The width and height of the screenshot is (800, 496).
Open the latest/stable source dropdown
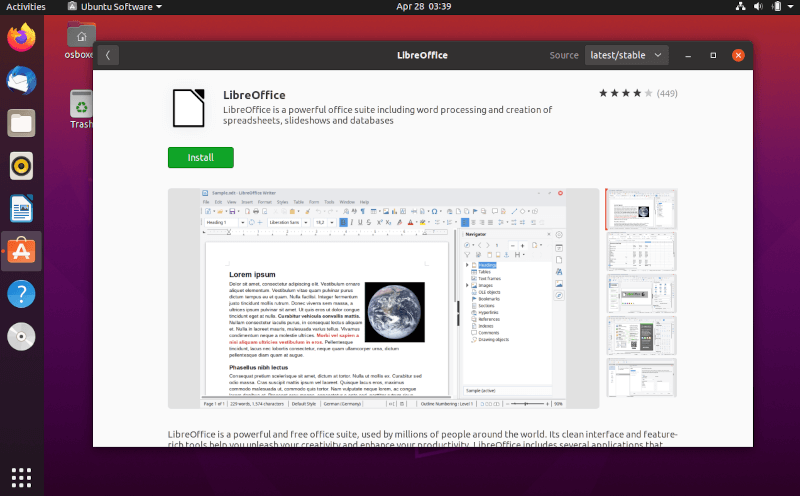[x=626, y=55]
